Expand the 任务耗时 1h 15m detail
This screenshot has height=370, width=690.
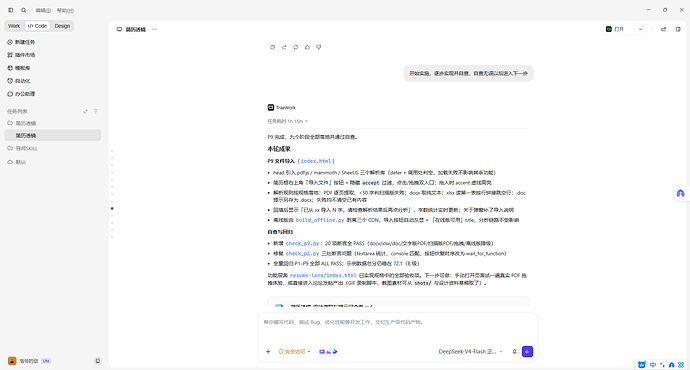(287, 121)
